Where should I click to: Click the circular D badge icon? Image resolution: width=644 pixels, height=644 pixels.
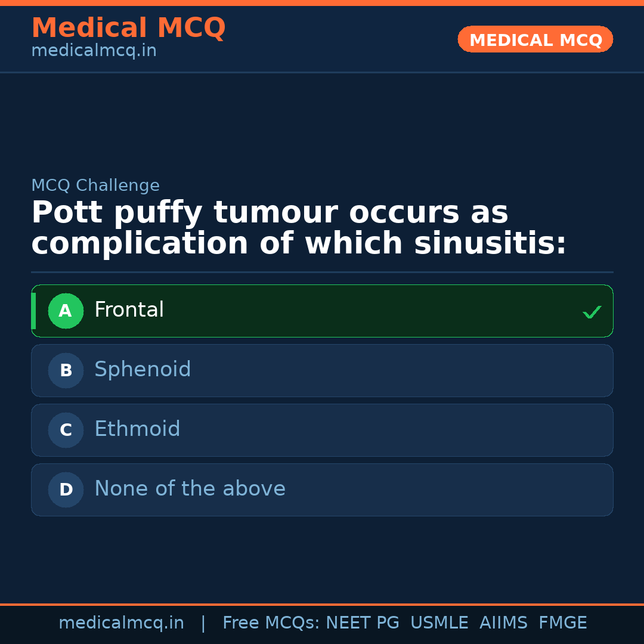(66, 490)
